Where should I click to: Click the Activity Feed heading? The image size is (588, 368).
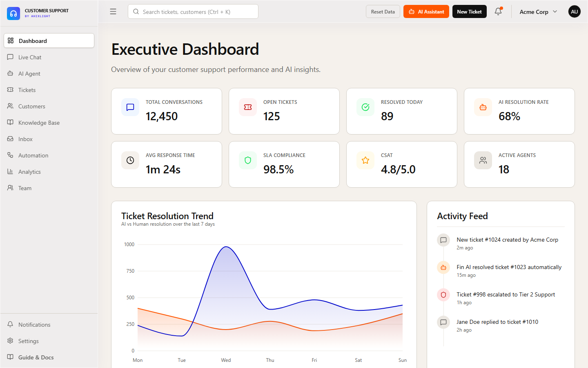[x=462, y=216]
